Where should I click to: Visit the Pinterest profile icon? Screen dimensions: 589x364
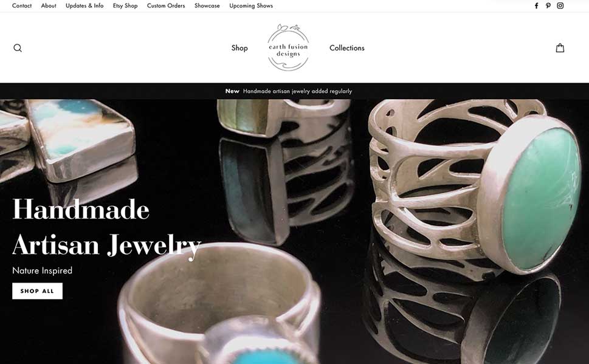pyautogui.click(x=548, y=5)
